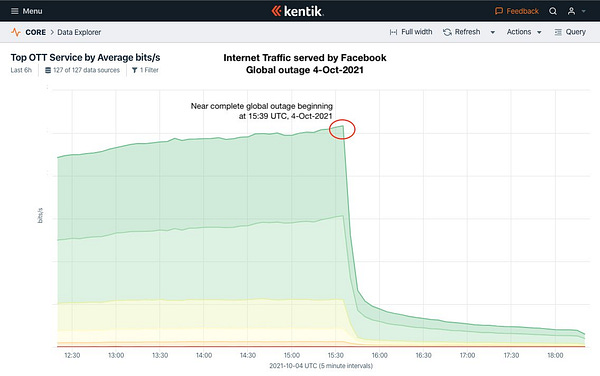Expand the Refresh options dropdown arrow
Screen dimensions: 600x376
(x=492, y=33)
